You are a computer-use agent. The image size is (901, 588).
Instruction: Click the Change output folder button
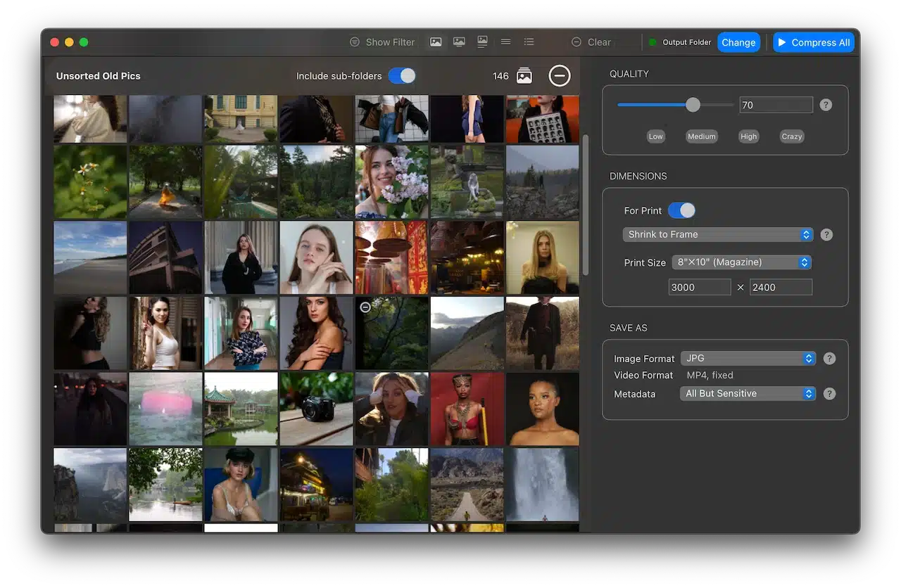tap(738, 42)
